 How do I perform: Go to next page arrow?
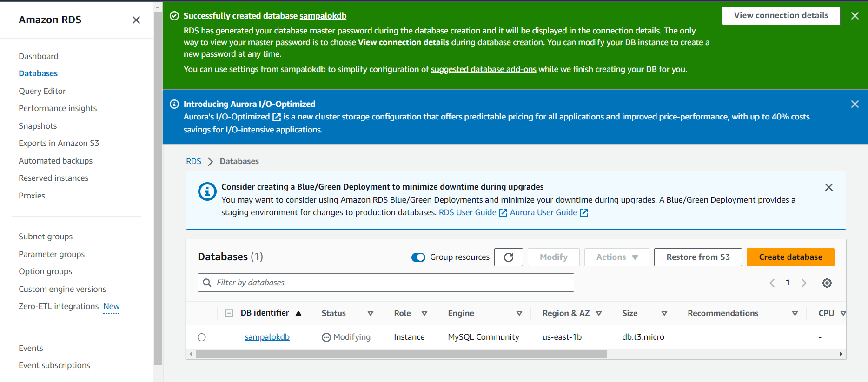coord(804,283)
